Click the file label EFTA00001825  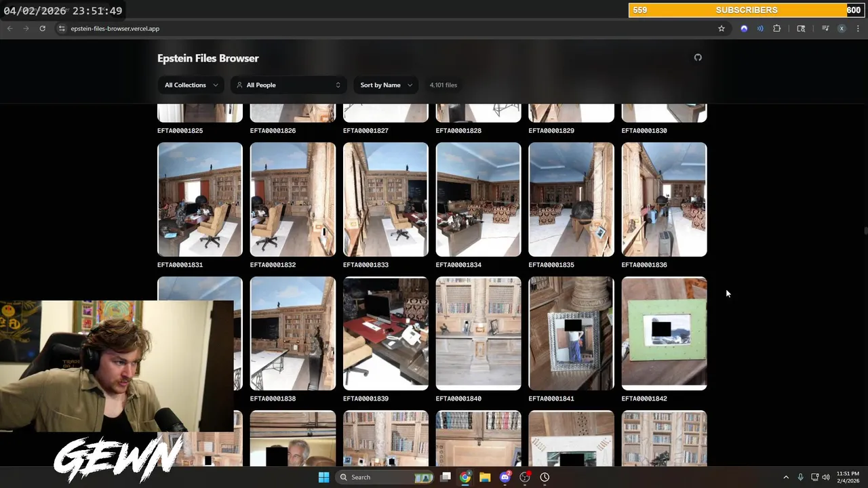point(180,131)
